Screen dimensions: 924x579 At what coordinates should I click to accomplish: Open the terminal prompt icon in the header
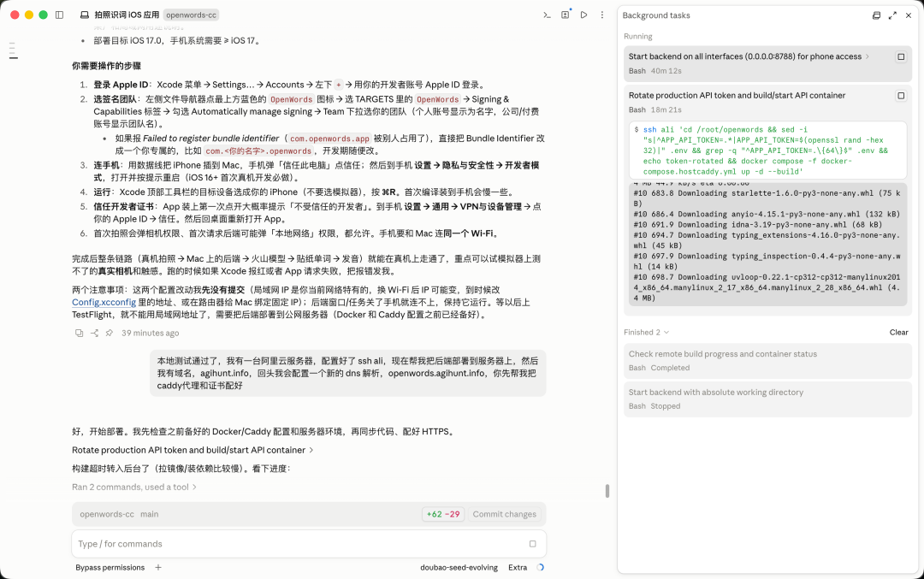click(547, 15)
